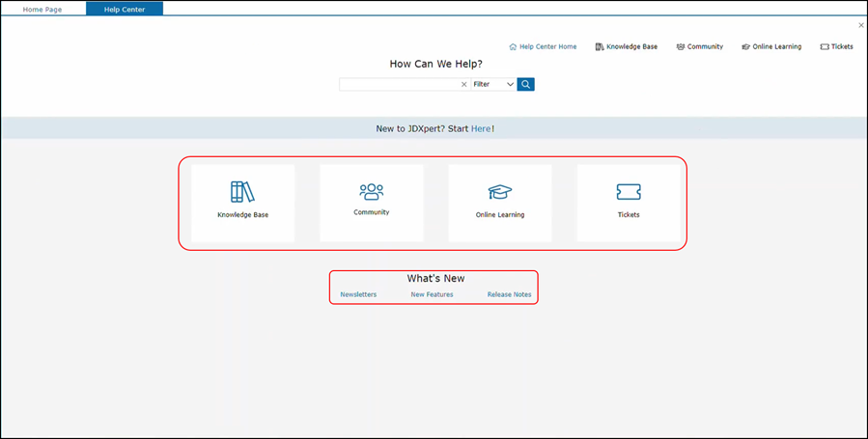Click into the help search text field
Screen dimensions: 868x439
(x=398, y=85)
